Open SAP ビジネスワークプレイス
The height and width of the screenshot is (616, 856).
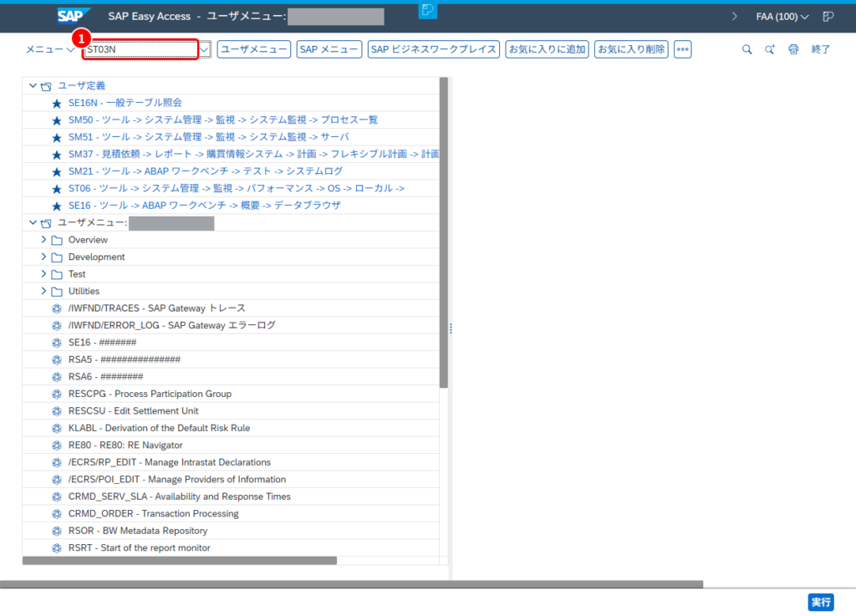point(434,49)
